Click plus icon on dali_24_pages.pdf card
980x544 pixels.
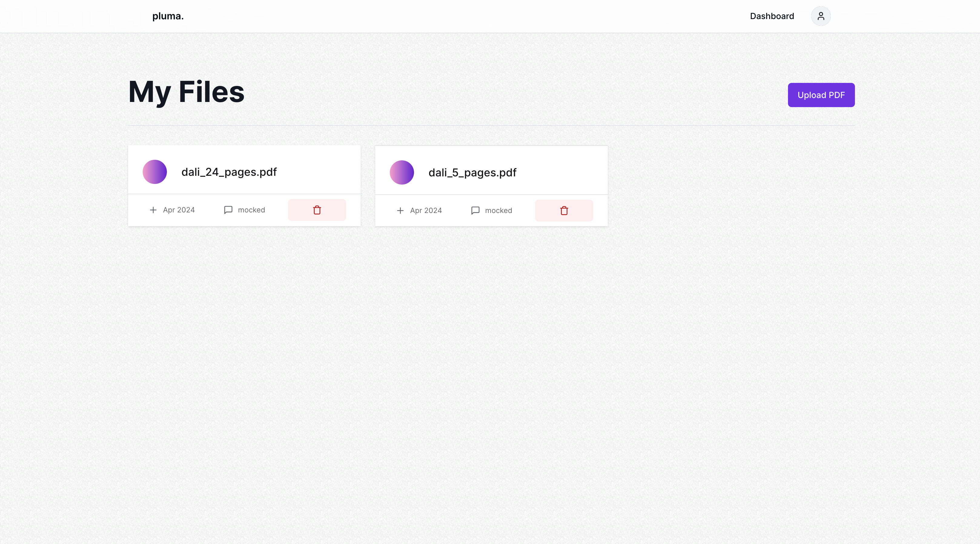pos(153,210)
